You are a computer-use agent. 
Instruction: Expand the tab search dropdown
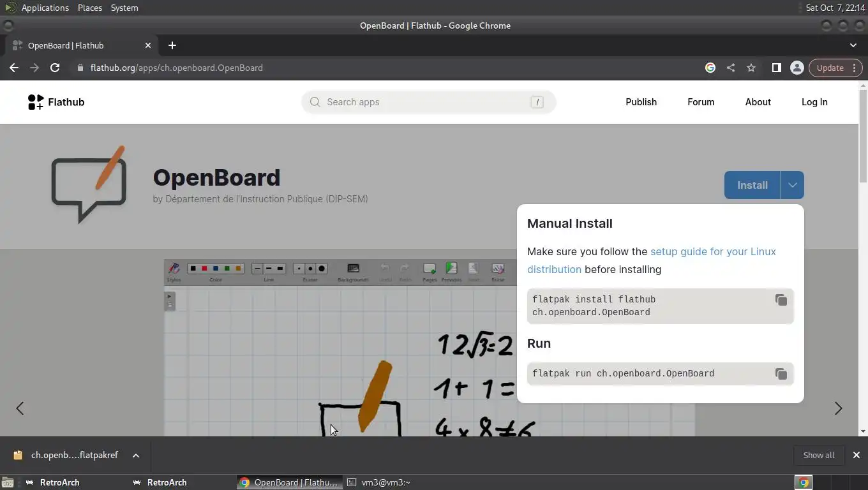coord(853,45)
